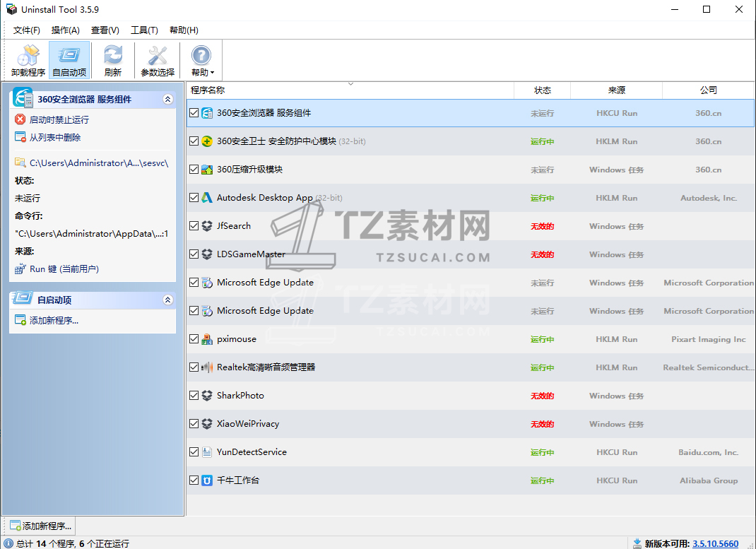Click the Autodesk Desktop App row icon
Viewport: 756px width, 549px height.
pos(207,198)
